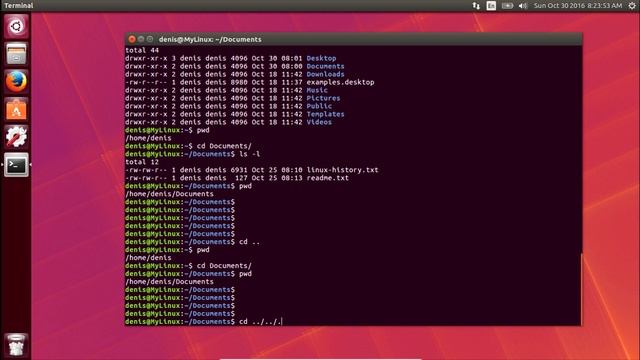The width and height of the screenshot is (640, 360).
Task: Click the Public directory name
Action: pyautogui.click(x=319, y=106)
